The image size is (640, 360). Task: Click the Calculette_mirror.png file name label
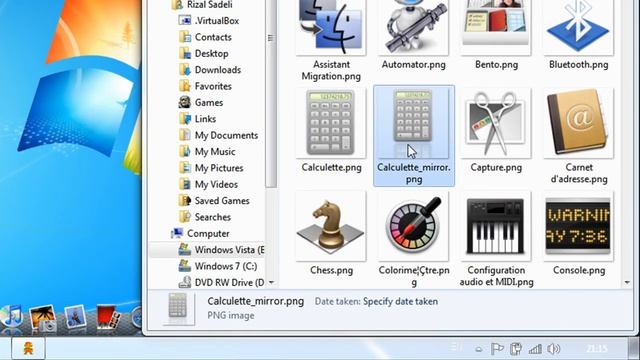(413, 173)
